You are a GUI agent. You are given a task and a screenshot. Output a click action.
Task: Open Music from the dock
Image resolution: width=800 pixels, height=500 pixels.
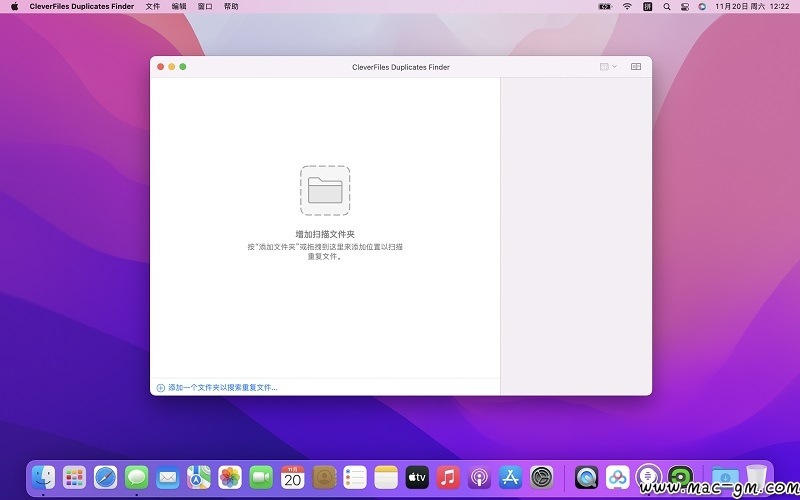point(448,478)
